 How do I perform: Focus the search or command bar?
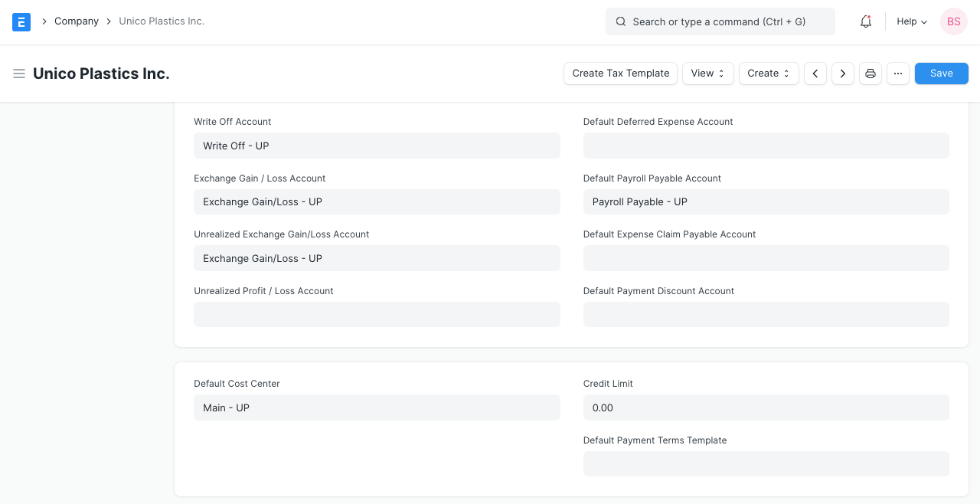720,21
